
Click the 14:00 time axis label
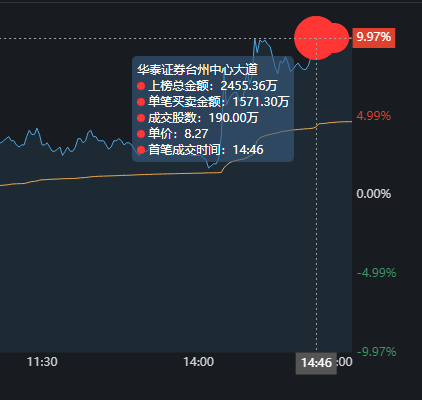click(198, 362)
